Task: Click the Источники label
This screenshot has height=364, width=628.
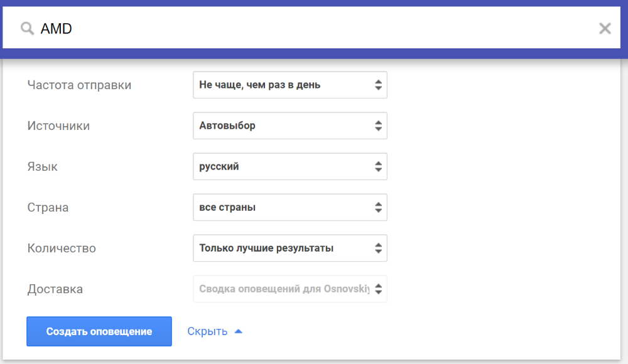Action: [x=58, y=126]
